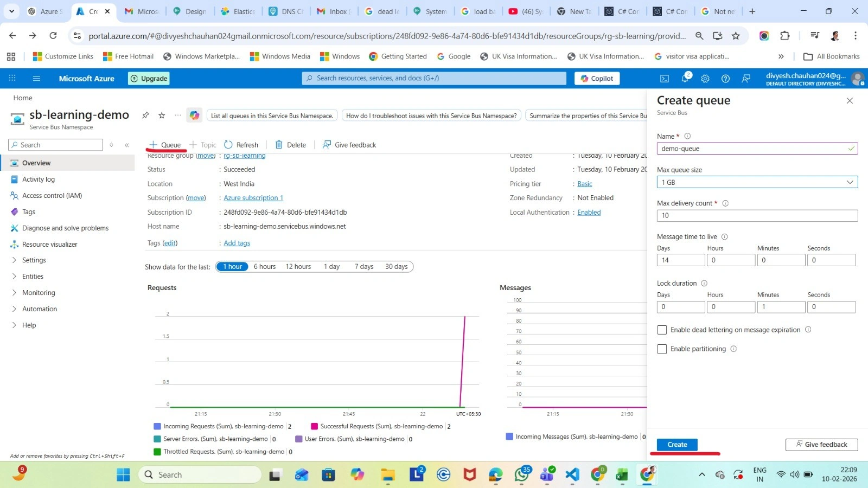Click the Create button for the queue

677,445
